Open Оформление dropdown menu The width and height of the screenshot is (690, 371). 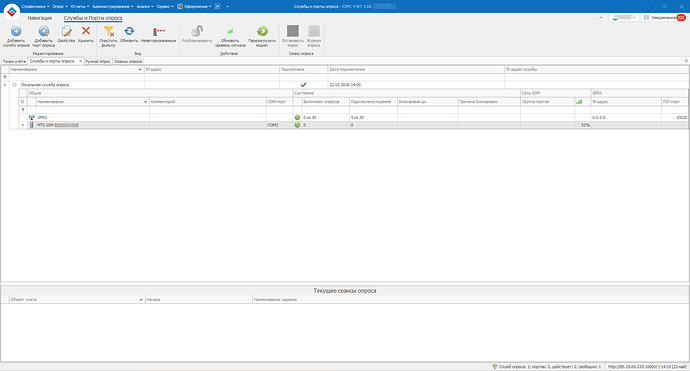(195, 6)
